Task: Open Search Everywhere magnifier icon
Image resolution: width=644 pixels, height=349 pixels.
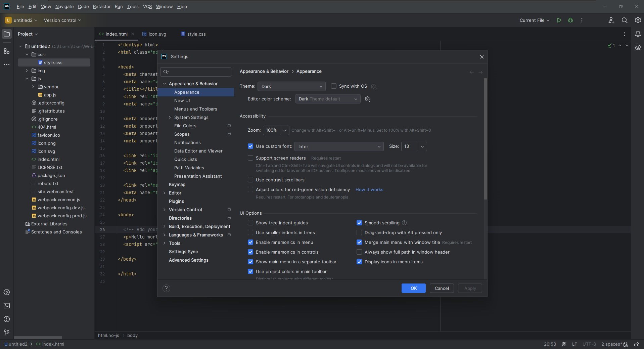Action: coord(625,20)
